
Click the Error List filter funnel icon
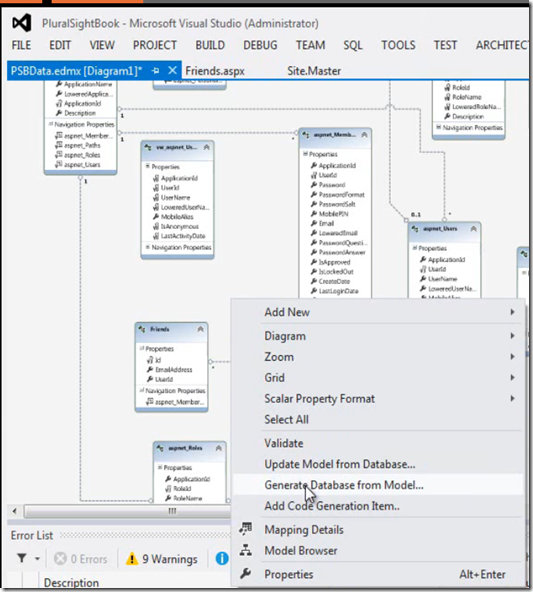22,558
